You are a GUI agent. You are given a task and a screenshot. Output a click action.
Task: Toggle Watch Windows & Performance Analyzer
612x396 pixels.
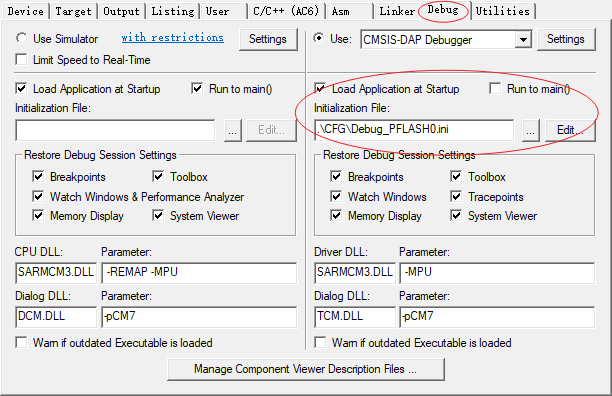38,196
